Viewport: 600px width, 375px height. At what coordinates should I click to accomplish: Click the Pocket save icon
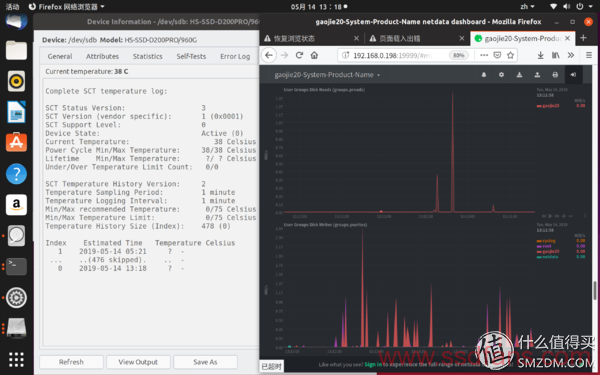497,55
